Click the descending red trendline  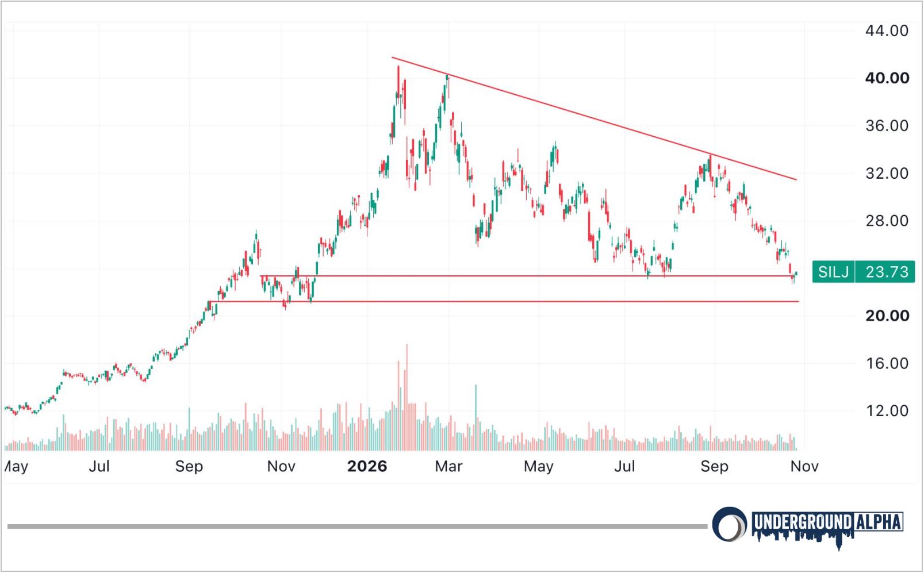coord(594,118)
